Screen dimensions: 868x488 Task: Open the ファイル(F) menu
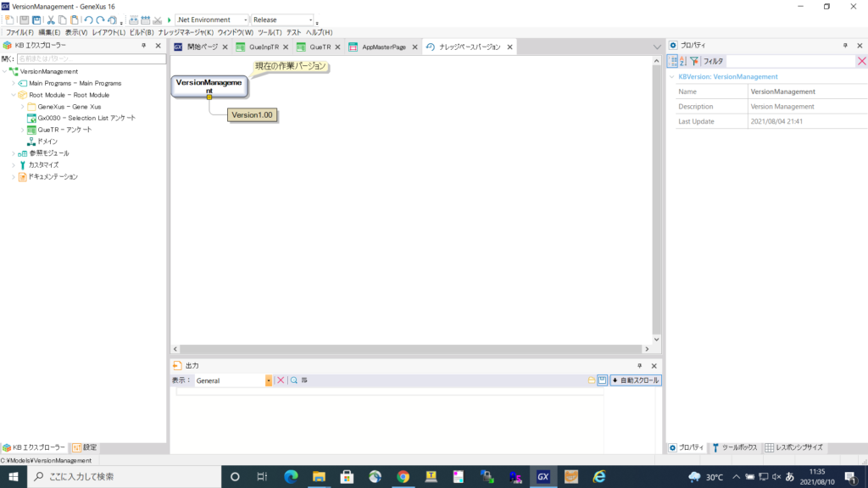(20, 33)
